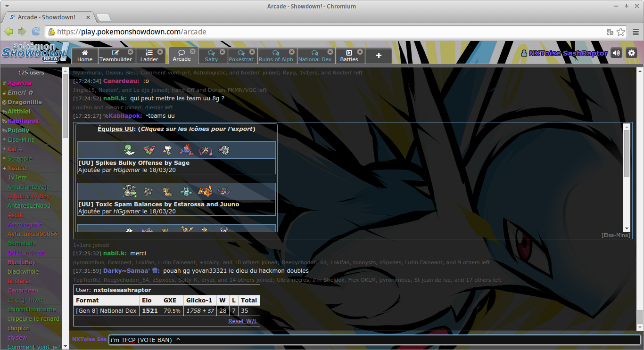Close the Pokestrat room tab
644x350 pixels.
point(252,52)
